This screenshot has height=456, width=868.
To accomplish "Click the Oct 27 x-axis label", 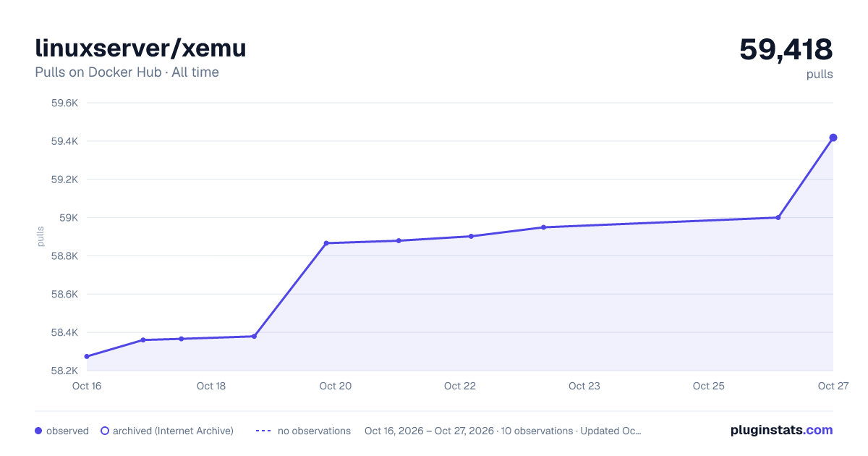I will (833, 386).
